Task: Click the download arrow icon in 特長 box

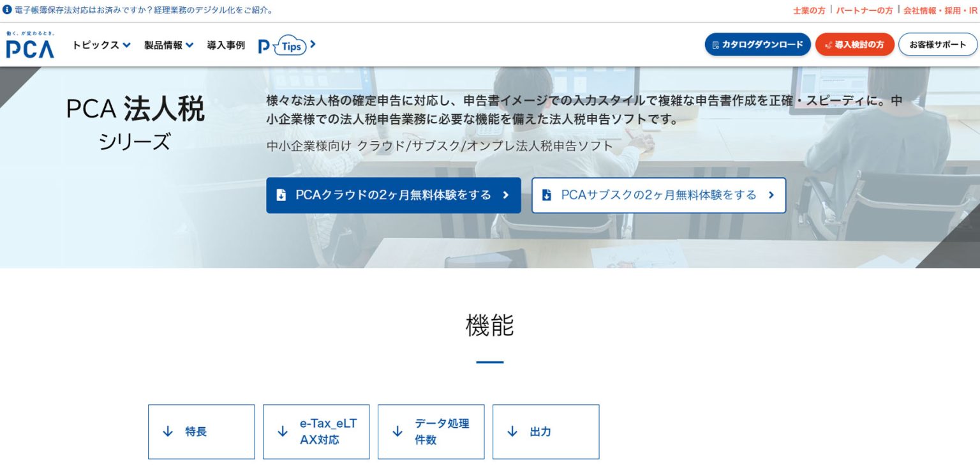Action: click(x=167, y=432)
